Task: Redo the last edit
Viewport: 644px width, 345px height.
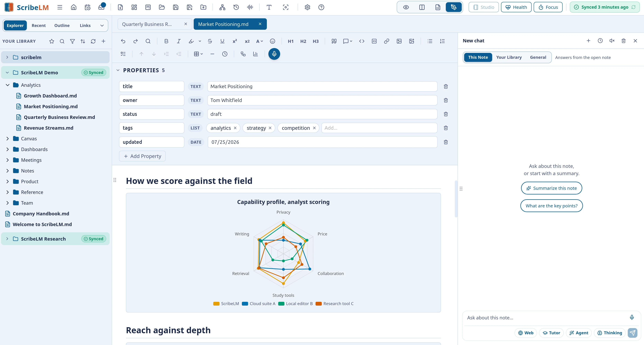Action: [136, 41]
